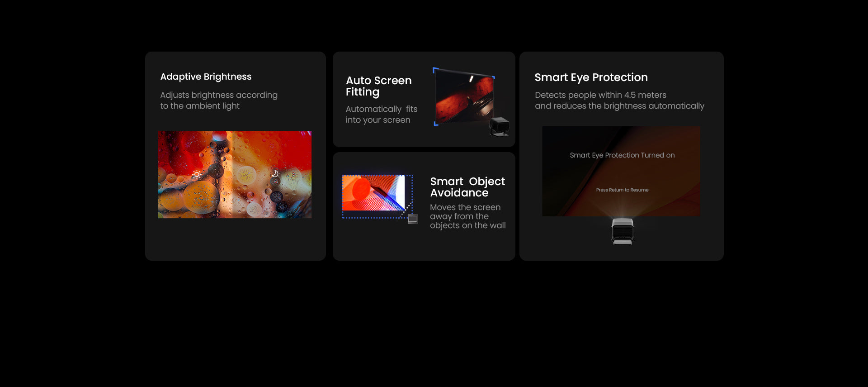Viewport: 868px width, 387px height.
Task: Click the grey projector under eye protection screen
Action: click(x=623, y=231)
